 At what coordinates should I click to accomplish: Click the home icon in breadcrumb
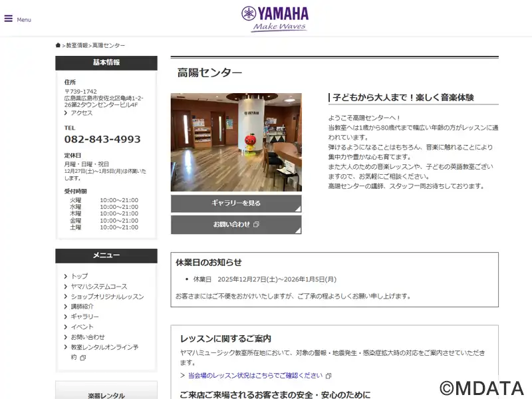coord(59,45)
